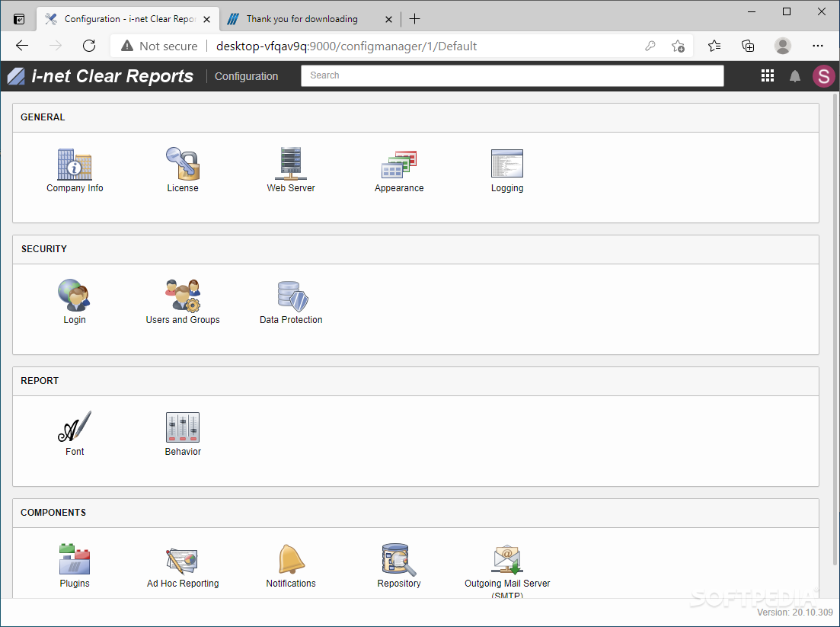Click the SECURITY section heading
The height and width of the screenshot is (627, 840).
pos(44,248)
